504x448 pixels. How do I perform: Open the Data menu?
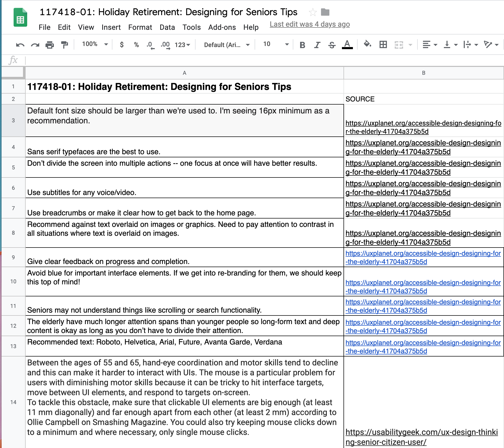point(167,27)
